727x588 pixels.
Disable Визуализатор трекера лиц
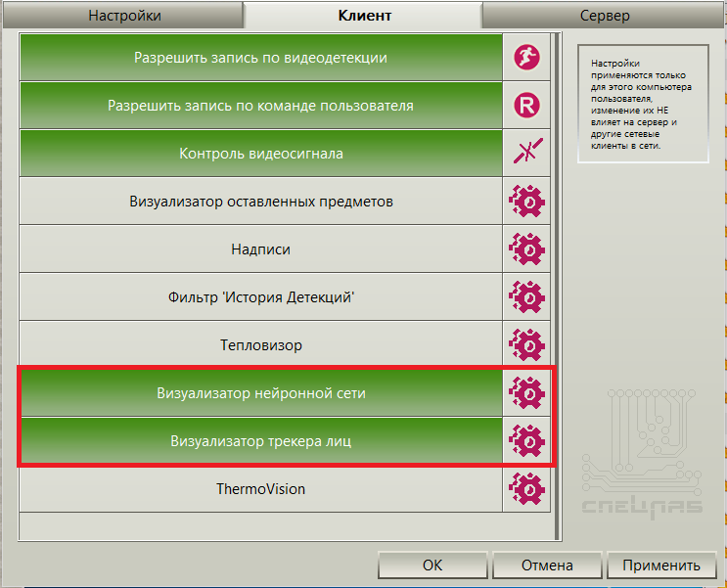click(x=261, y=440)
